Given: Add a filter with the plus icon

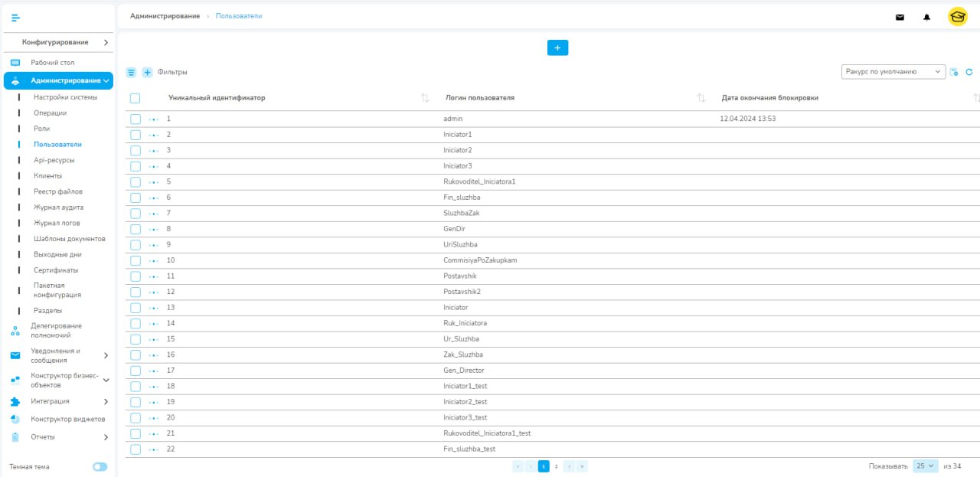Looking at the screenshot, I should pyautogui.click(x=148, y=72).
